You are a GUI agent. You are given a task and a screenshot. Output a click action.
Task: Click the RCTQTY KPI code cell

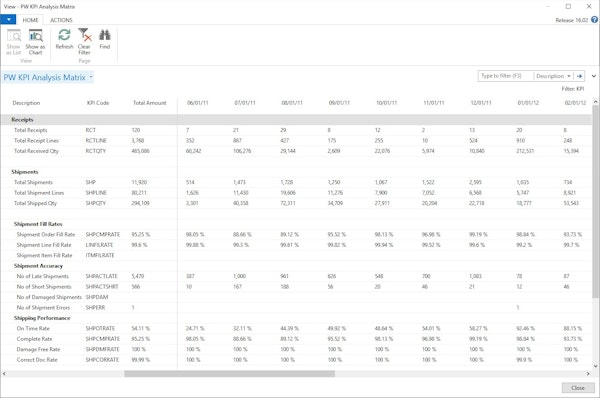pos(96,151)
